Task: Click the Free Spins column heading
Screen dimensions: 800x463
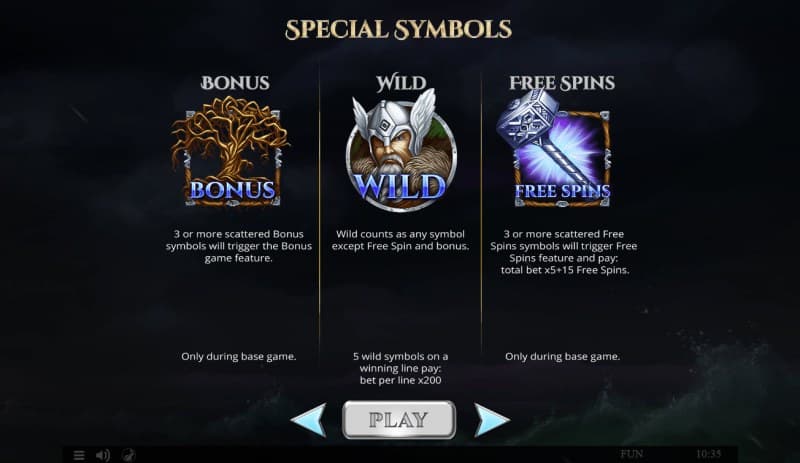Action: pyautogui.click(x=562, y=83)
